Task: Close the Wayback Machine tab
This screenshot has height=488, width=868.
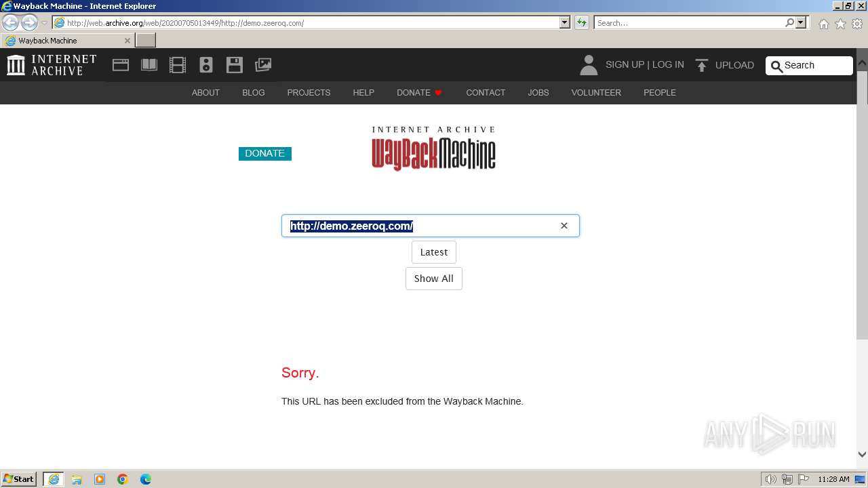Action: pos(127,41)
